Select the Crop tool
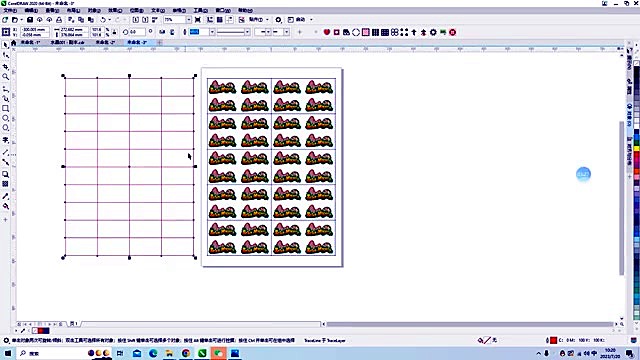Viewport: 640px width, 360px height. pyautogui.click(x=5, y=67)
